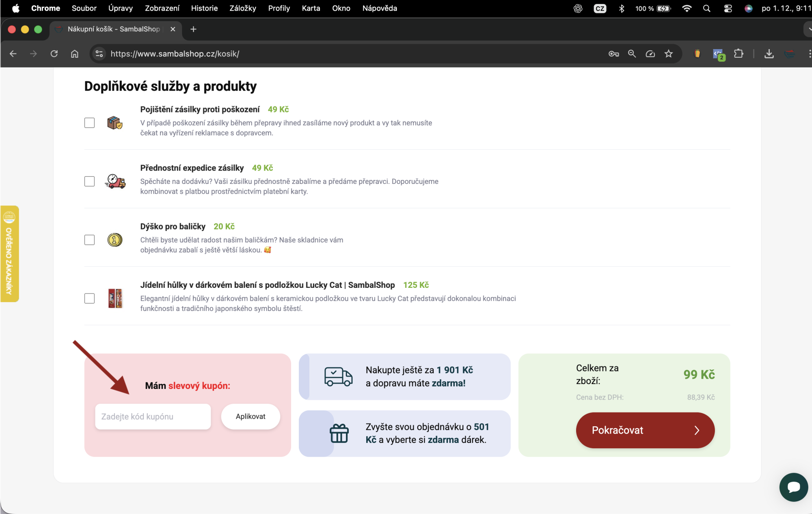Select the Lucky Cat jídelní hůlky checkbox
This screenshot has width=812, height=514.
[x=89, y=298]
